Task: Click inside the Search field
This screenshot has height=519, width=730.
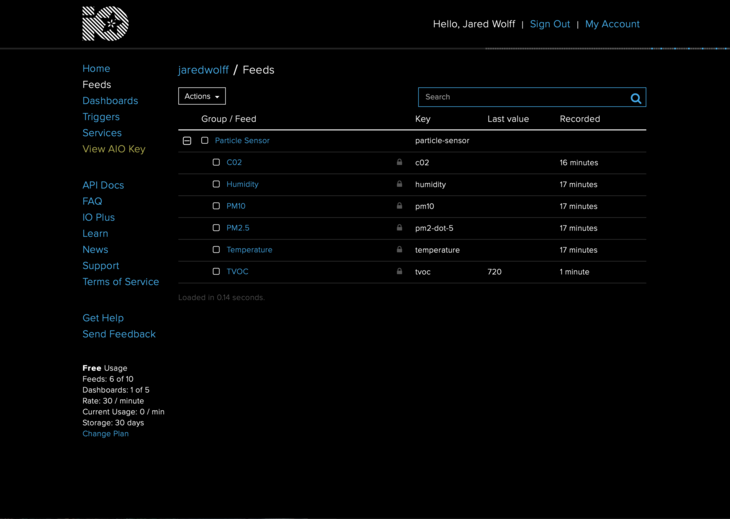Action: coord(522,97)
